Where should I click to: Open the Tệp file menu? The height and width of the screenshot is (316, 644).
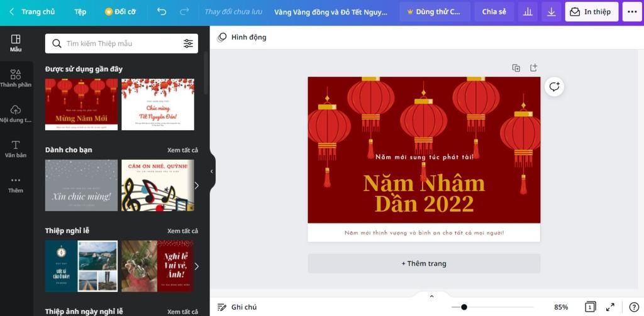(80, 12)
